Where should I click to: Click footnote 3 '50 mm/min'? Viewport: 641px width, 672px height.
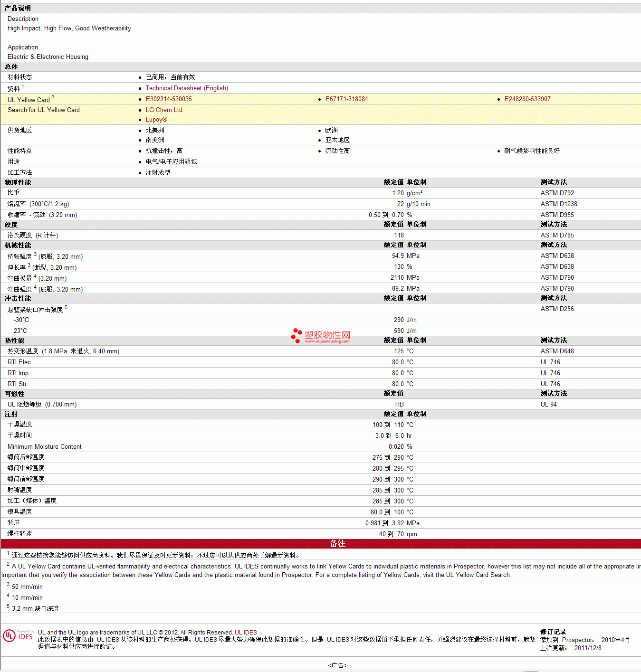tap(27, 587)
